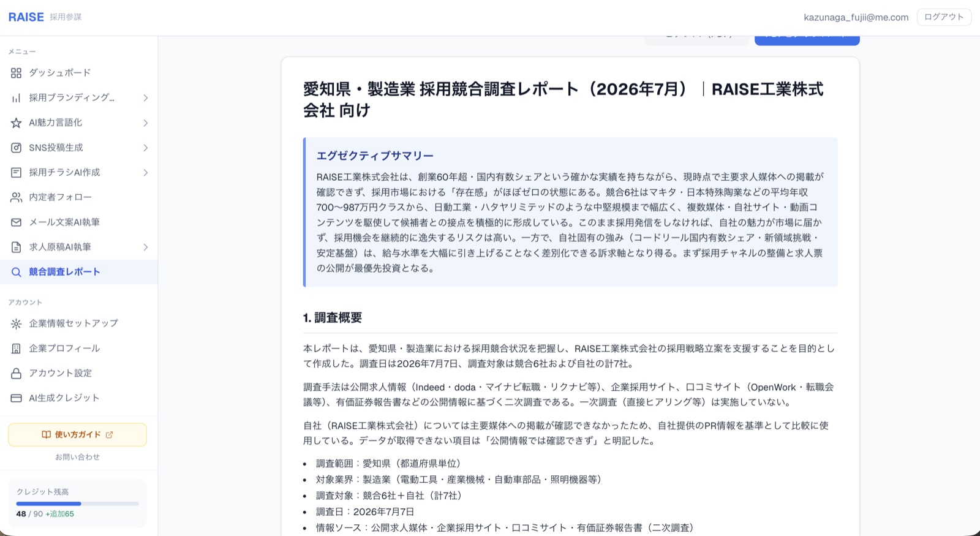Click the +追加65 credit text
This screenshot has width=980, height=536.
pos(60,514)
